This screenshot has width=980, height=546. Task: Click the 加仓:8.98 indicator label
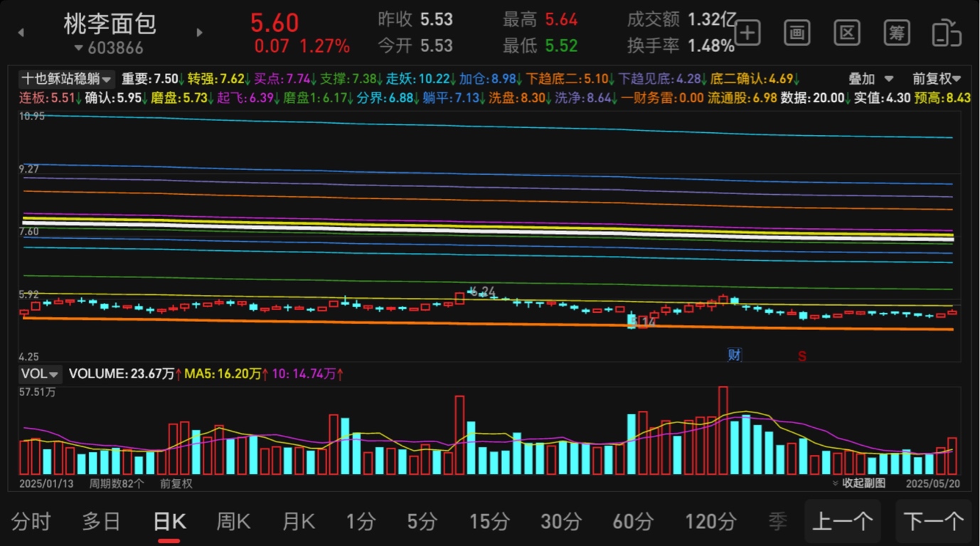click(x=490, y=79)
